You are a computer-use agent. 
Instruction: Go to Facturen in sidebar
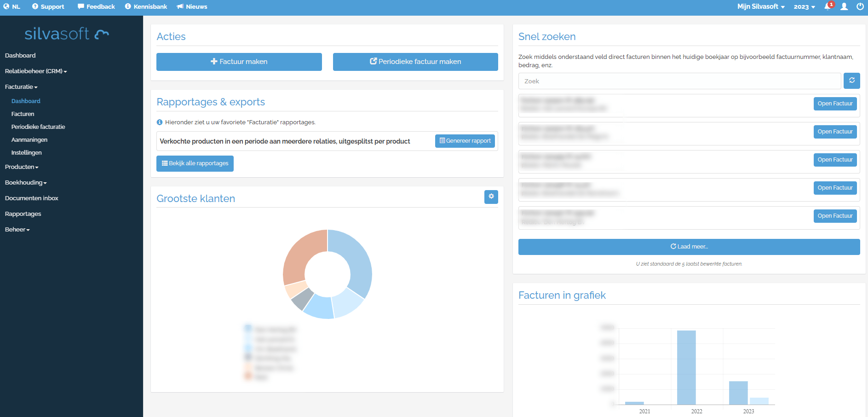click(x=23, y=114)
